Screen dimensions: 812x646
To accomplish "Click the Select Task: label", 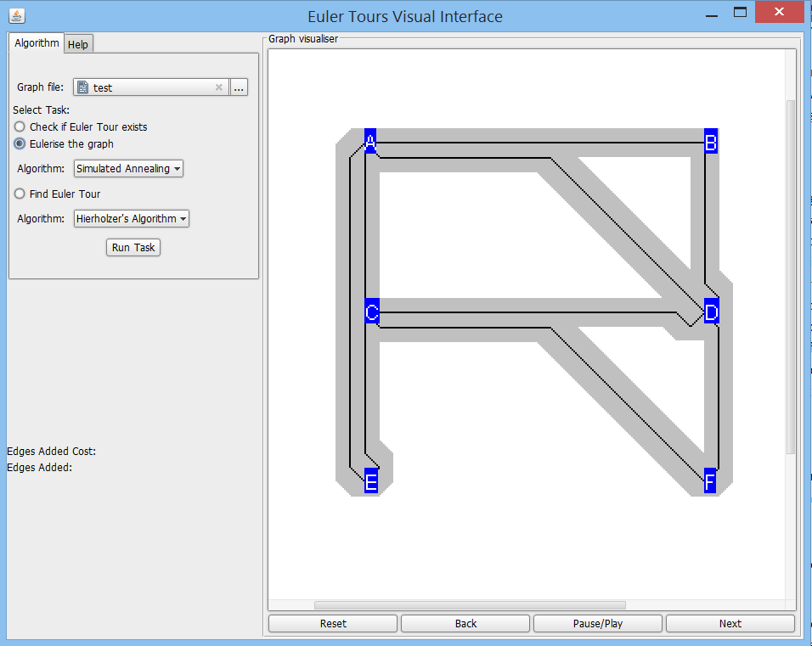I will pyautogui.click(x=41, y=110).
